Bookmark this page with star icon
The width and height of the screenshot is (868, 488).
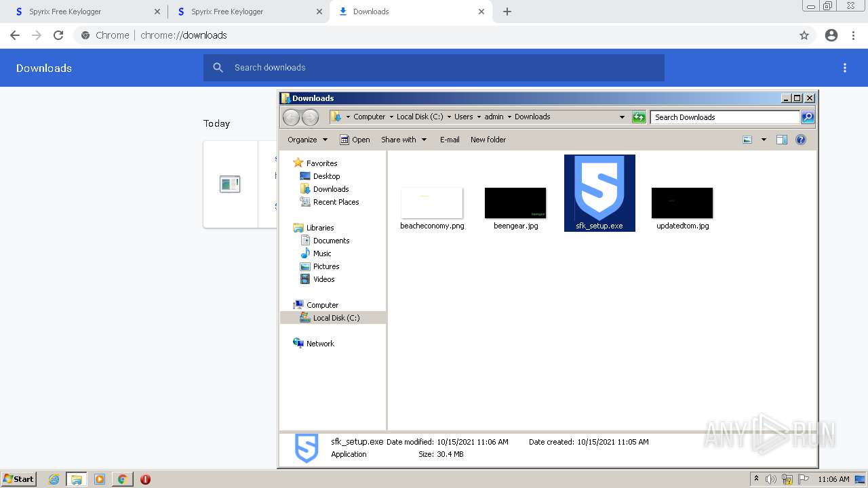(x=804, y=35)
